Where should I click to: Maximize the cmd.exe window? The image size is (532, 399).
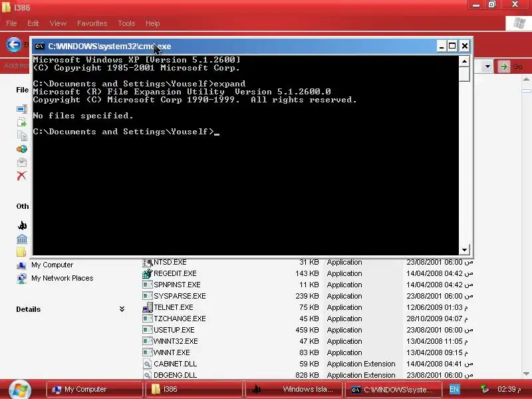(x=452, y=46)
